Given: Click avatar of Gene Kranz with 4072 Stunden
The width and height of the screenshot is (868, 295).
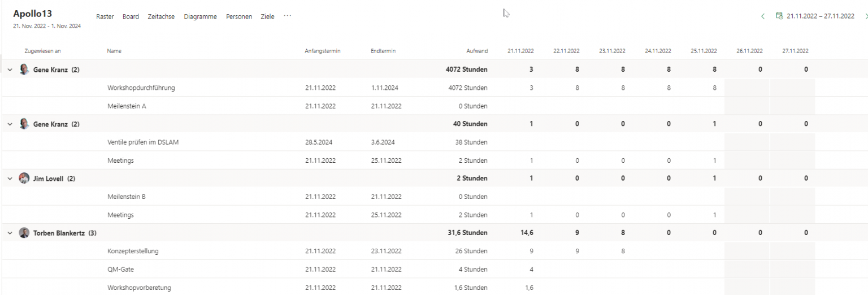Looking at the screenshot, I should (24, 70).
